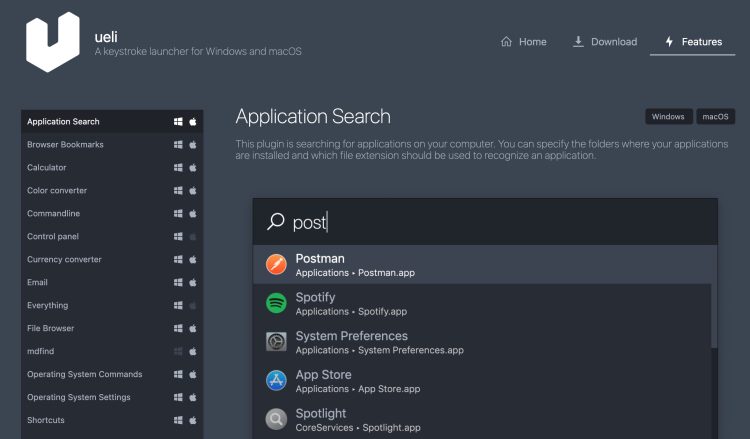750x439 pixels.
Task: Click the Windows platform badge
Action: coord(668,117)
